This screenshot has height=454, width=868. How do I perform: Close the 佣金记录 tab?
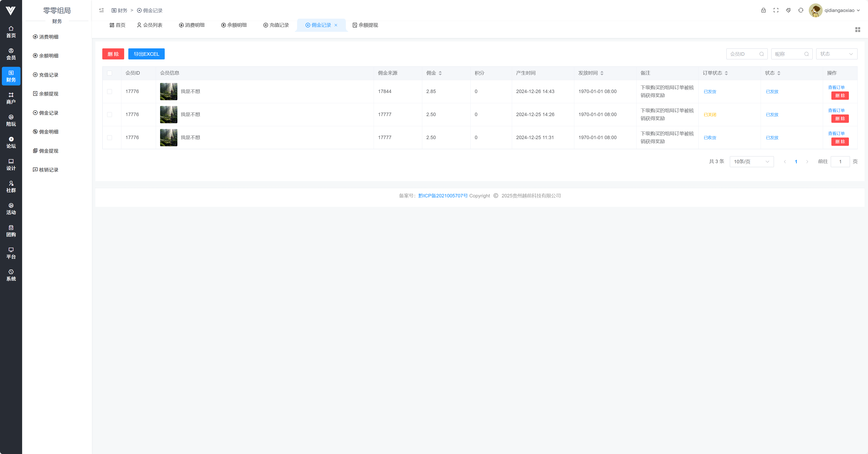coord(336,25)
